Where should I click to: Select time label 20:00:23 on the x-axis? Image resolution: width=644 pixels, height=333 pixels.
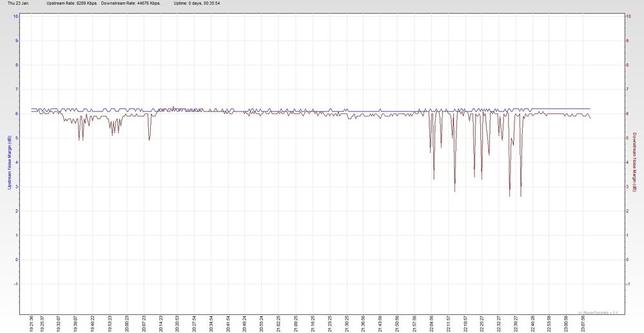126,323
